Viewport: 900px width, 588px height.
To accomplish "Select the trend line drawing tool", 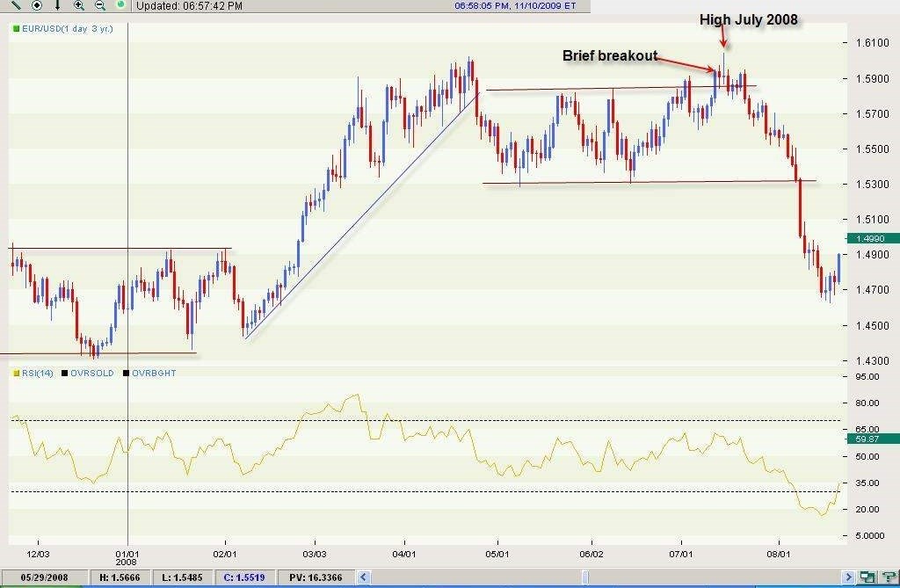I will (17, 4).
